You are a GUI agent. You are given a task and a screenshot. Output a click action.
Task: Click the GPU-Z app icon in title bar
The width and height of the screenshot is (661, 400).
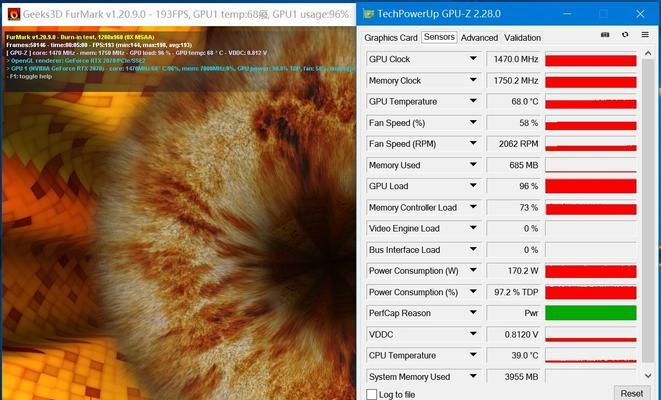(368, 14)
